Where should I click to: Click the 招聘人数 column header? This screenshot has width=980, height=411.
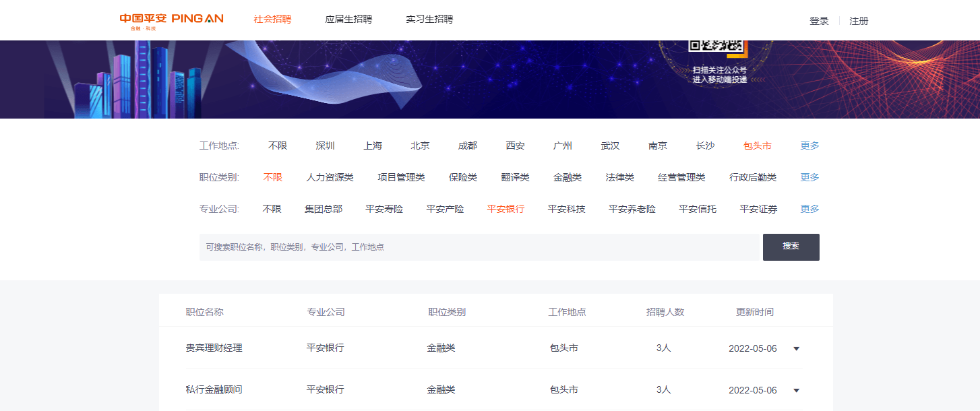point(665,312)
